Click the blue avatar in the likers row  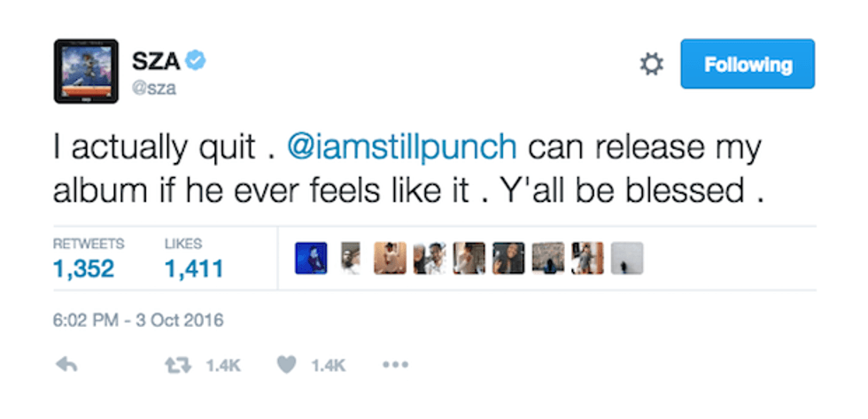(x=311, y=258)
